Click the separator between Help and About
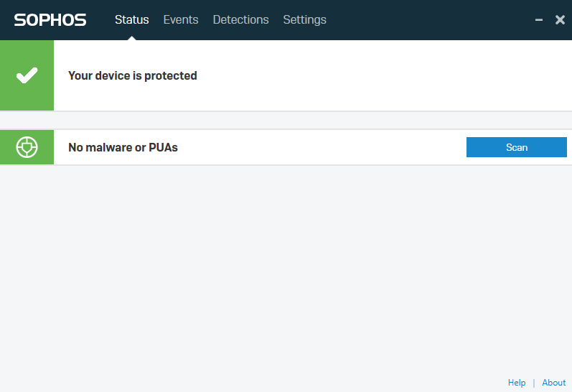Image resolution: width=572 pixels, height=392 pixels. [534, 383]
